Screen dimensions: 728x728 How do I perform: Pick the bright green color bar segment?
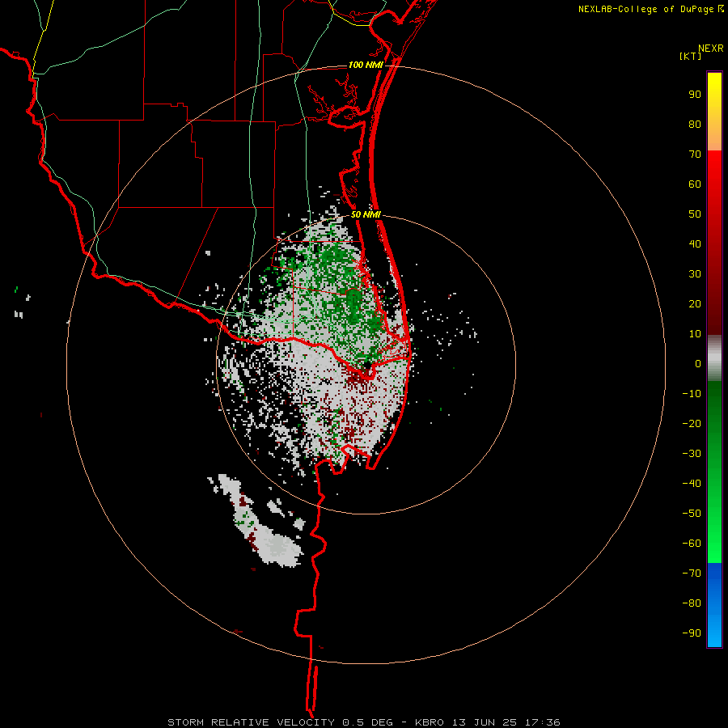pos(714,525)
